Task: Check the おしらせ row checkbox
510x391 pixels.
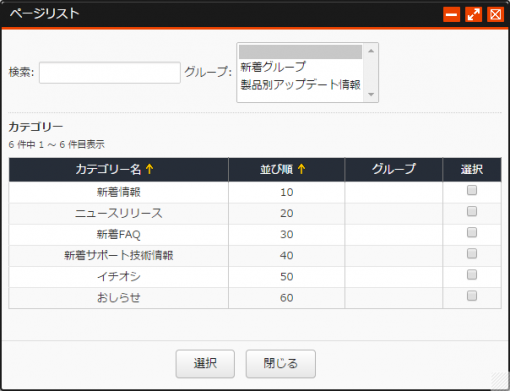Action: click(x=472, y=296)
